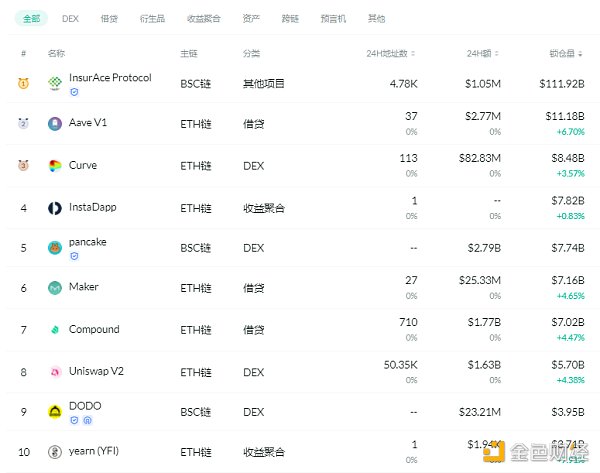Image resolution: width=600 pixels, height=473 pixels.
Task: Sort by 24H地址数 column header
Action: (x=394, y=52)
